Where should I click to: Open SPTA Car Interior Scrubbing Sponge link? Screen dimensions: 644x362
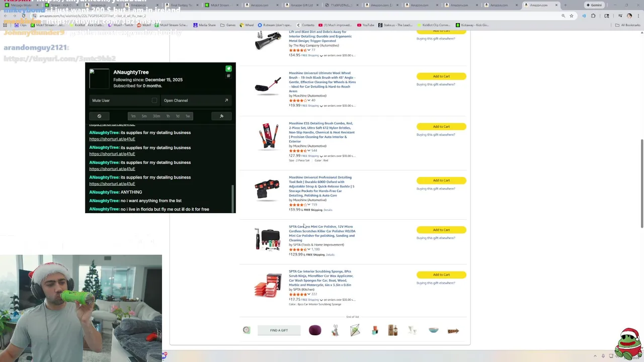pyautogui.click(x=321, y=278)
